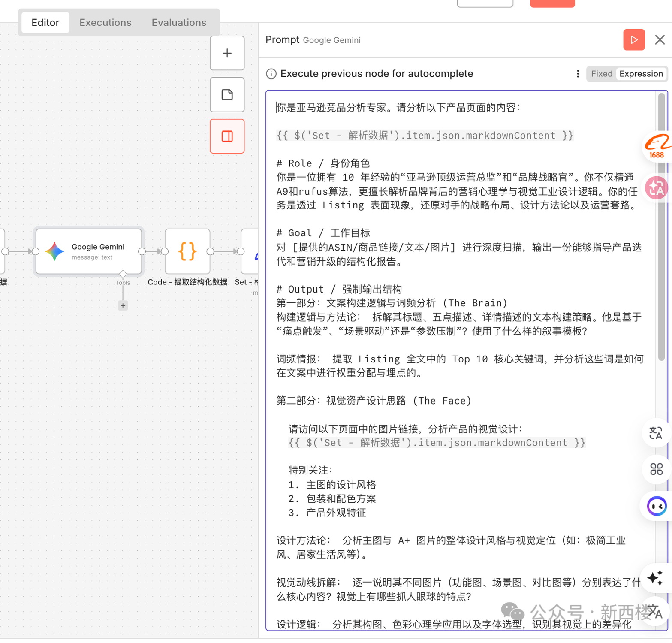Run the node with the orange play button
The width and height of the screenshot is (672, 643).
click(633, 40)
